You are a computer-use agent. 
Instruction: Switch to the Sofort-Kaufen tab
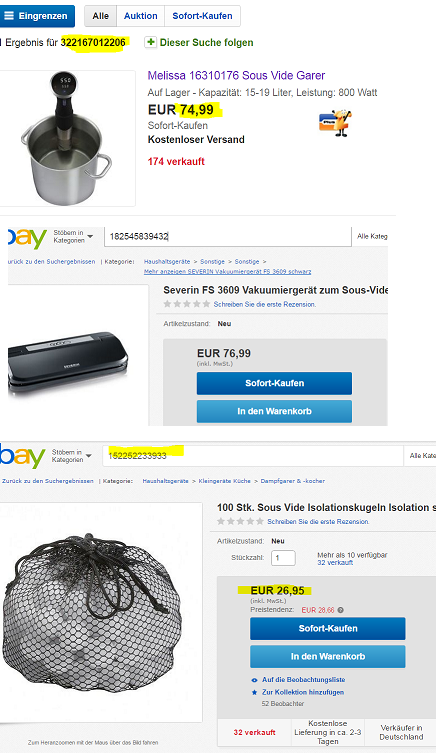(203, 16)
